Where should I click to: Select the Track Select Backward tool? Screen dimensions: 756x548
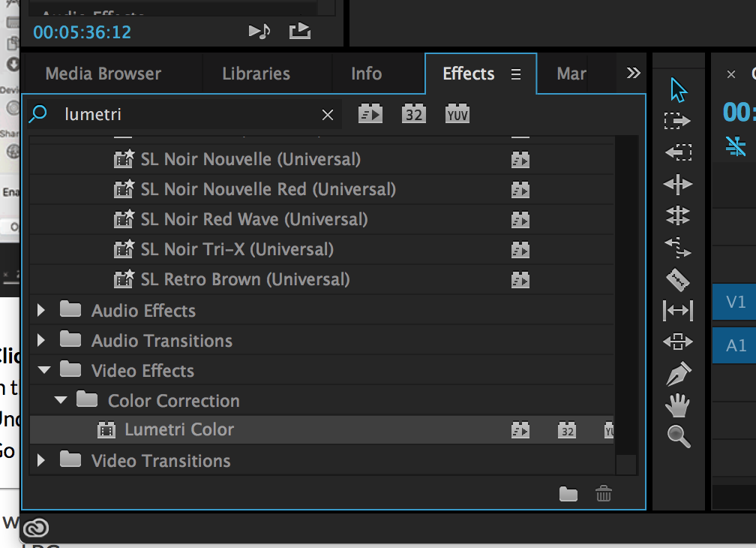click(x=678, y=152)
